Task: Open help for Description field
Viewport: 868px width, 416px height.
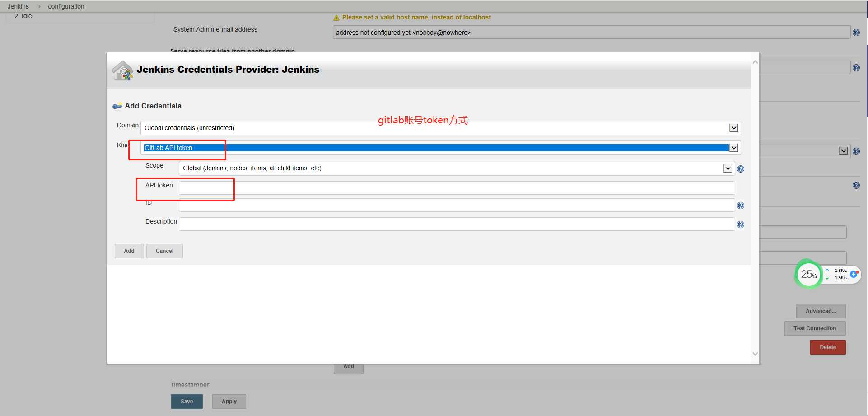Action: coord(741,224)
